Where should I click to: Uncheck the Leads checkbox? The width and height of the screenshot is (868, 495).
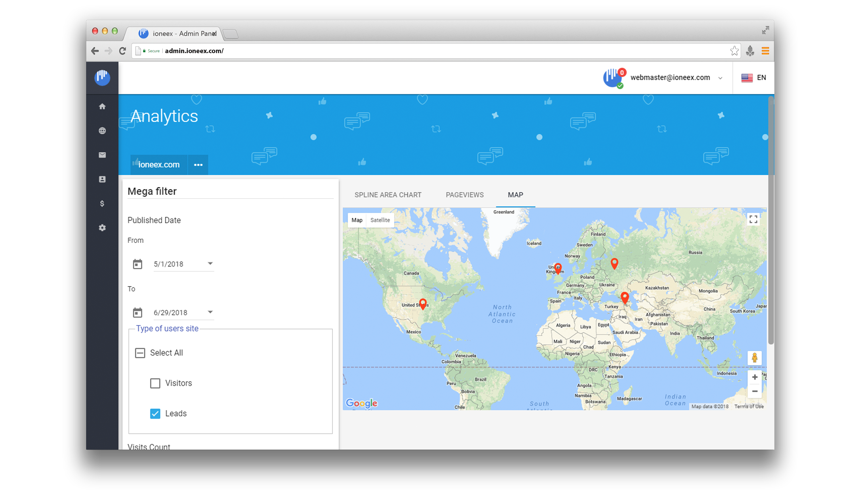155,413
